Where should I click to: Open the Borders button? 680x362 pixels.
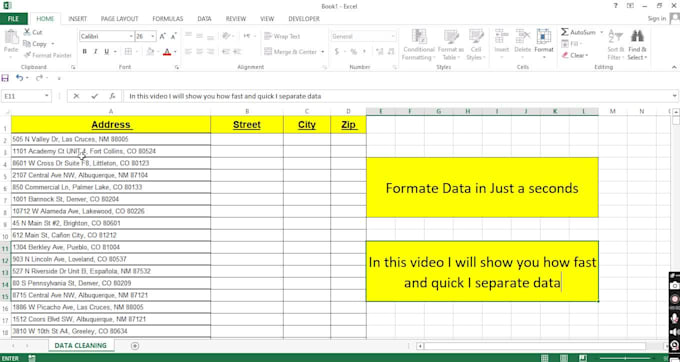(x=128, y=52)
